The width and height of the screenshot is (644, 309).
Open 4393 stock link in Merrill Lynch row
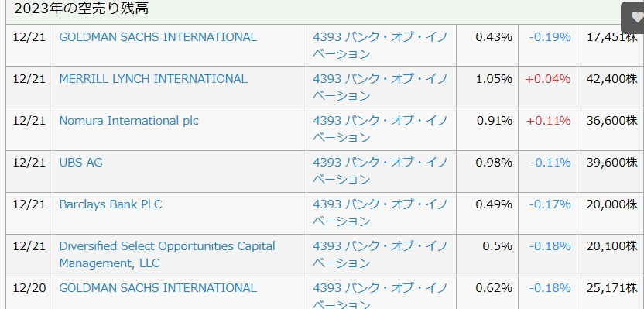pyautogui.click(x=380, y=87)
